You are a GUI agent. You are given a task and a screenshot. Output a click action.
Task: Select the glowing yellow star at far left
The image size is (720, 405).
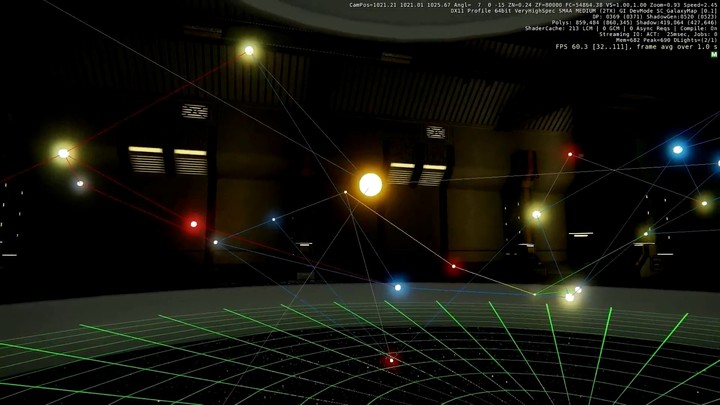click(x=63, y=153)
